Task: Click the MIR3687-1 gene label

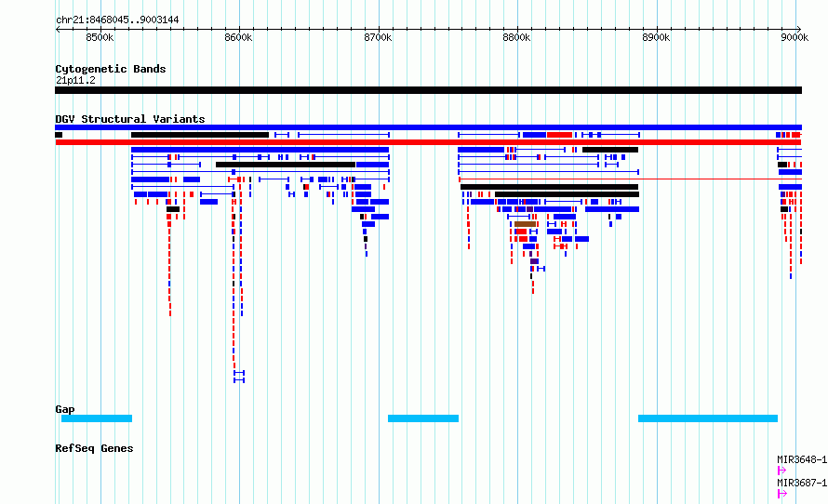Action: 802,483
